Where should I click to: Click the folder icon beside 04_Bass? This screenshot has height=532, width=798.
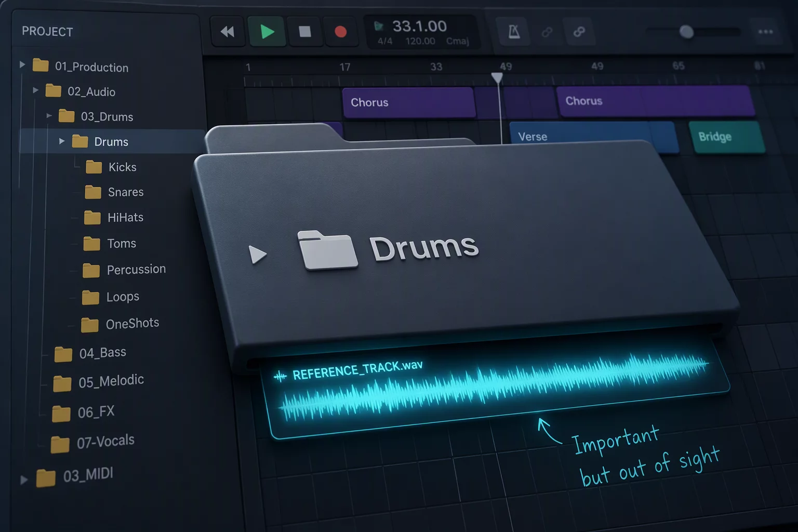[63, 354]
